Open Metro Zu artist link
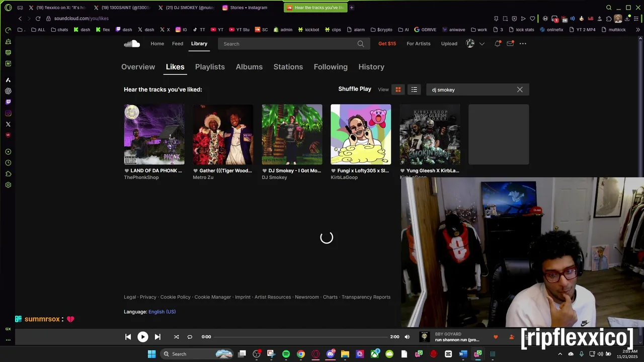 (203, 177)
